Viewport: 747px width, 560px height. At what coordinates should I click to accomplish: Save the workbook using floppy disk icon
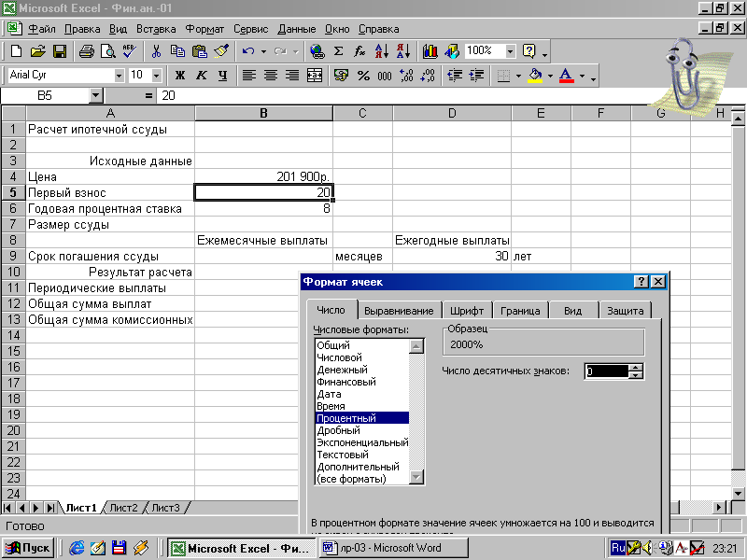click(x=60, y=51)
